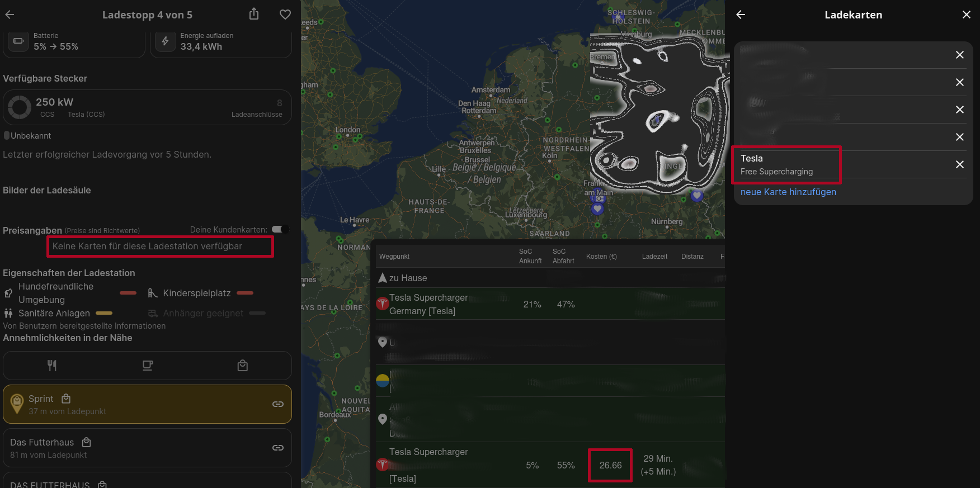Screen dimensions: 980x488
Task: Select the zu Hause waypoint row
Action: pos(550,278)
